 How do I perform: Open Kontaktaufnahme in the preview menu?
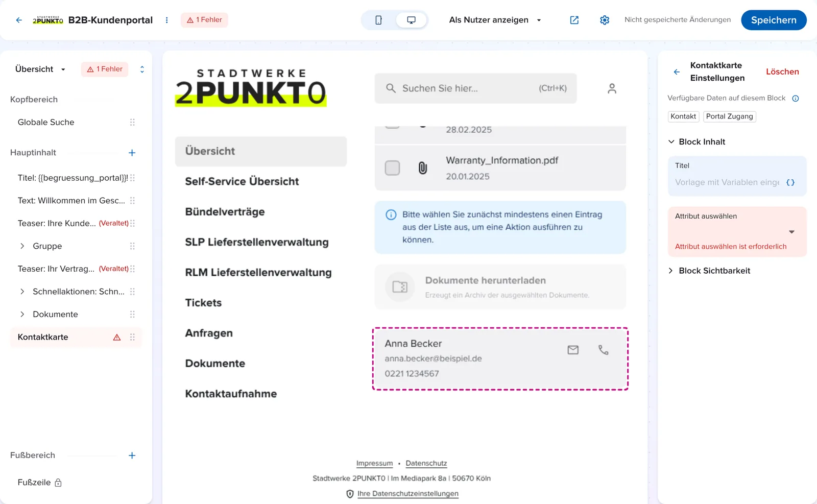pyautogui.click(x=231, y=394)
